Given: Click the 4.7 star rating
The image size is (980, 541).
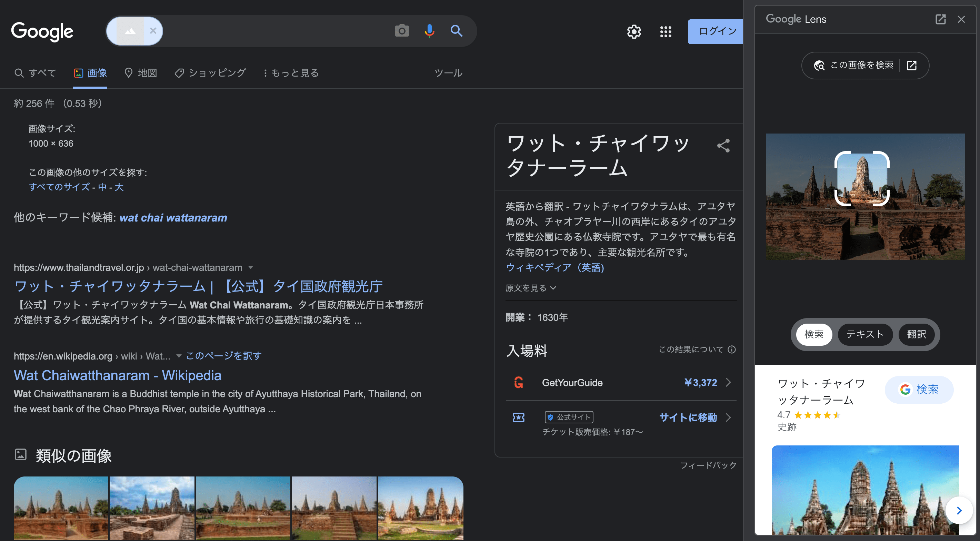Looking at the screenshot, I should tap(809, 415).
